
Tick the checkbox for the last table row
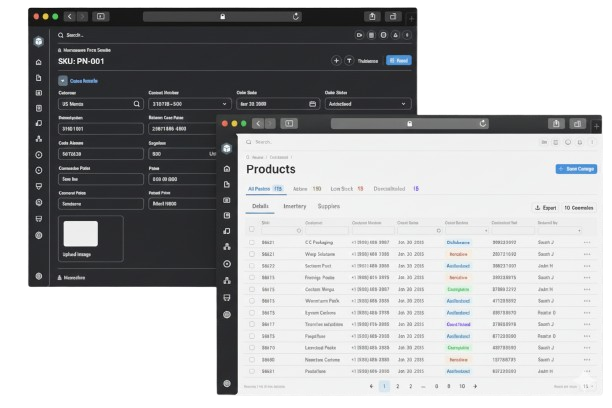[x=252, y=371]
